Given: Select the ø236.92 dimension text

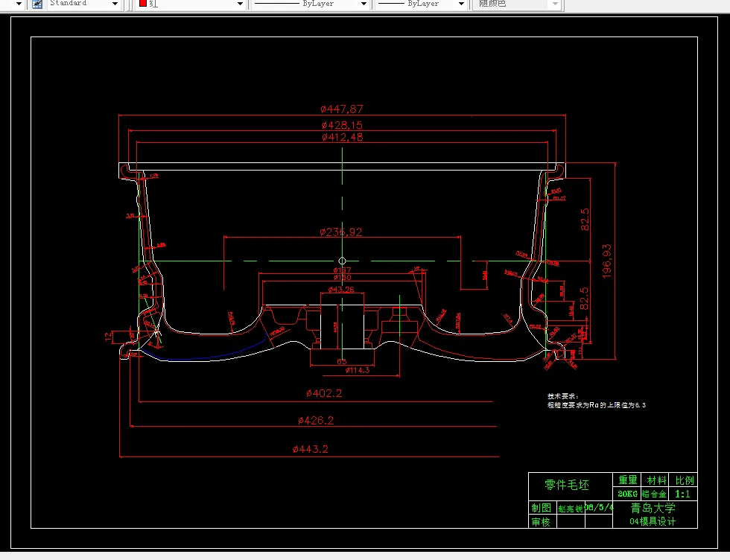Looking at the screenshot, I should click(341, 232).
